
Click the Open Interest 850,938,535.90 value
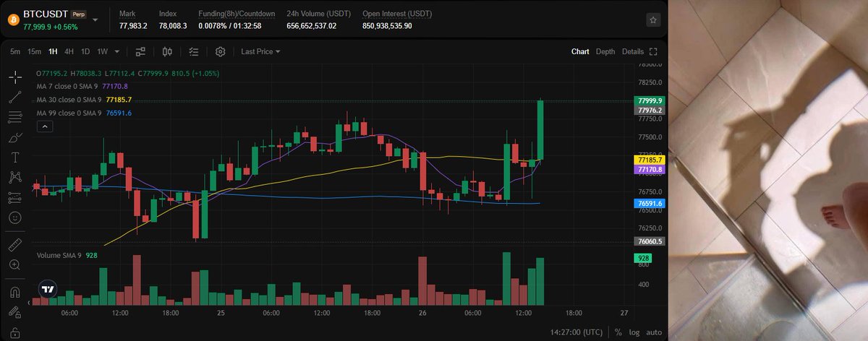point(387,26)
